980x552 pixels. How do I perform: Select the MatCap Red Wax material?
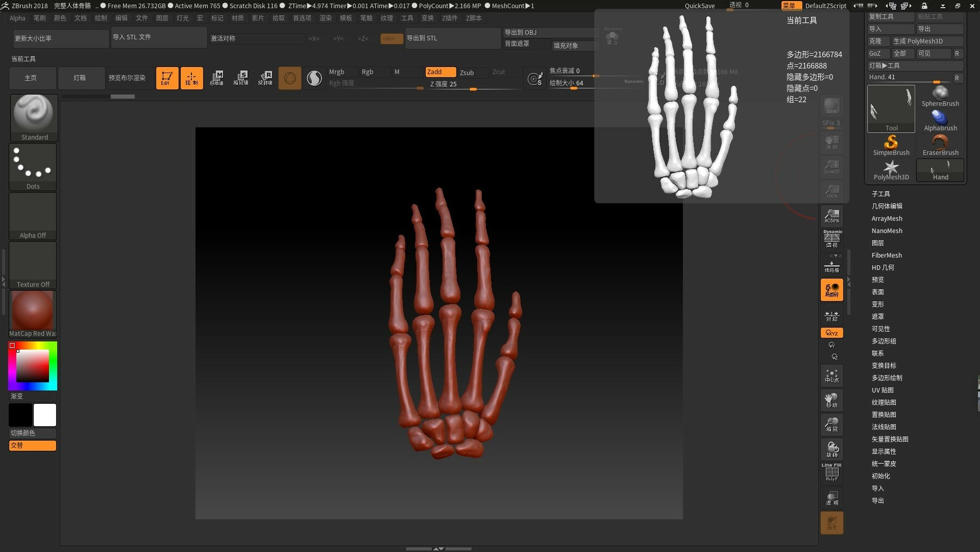(x=32, y=311)
